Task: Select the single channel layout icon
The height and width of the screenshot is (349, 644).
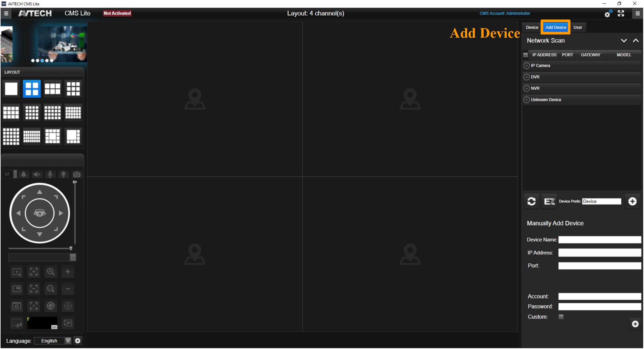Action: (11, 89)
